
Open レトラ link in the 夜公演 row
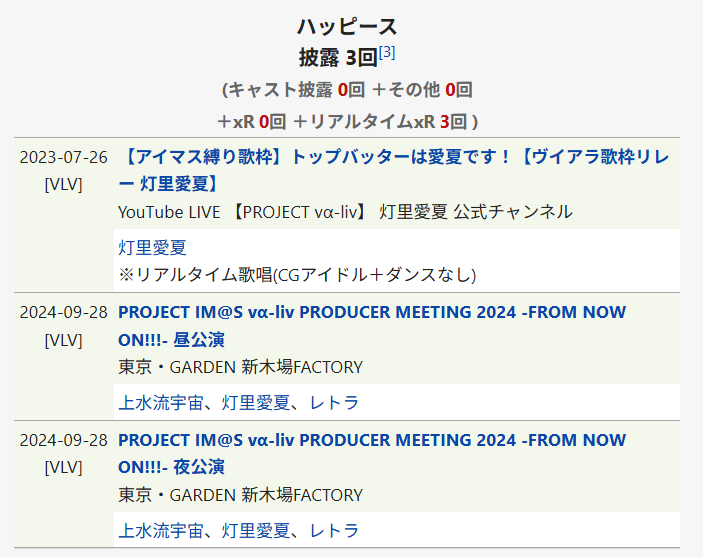click(x=334, y=530)
